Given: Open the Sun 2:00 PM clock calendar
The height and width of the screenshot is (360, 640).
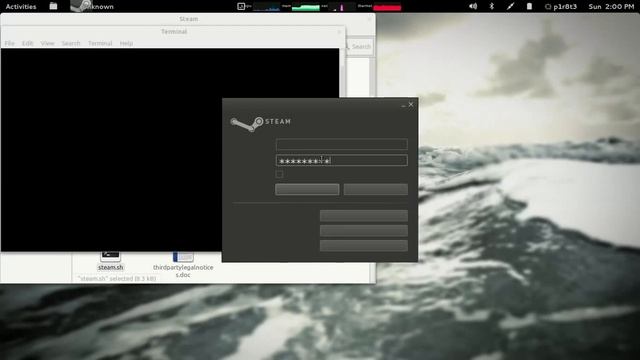Looking at the screenshot, I should click(611, 7).
